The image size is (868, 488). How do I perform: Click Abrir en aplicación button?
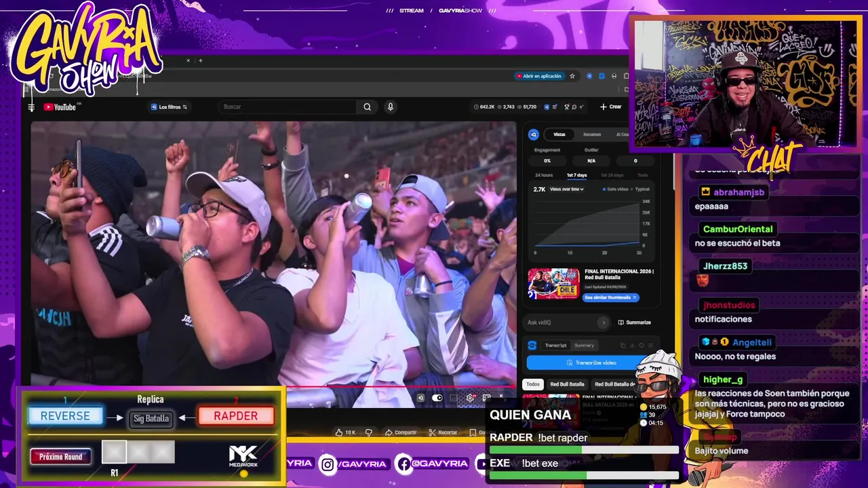(x=539, y=76)
